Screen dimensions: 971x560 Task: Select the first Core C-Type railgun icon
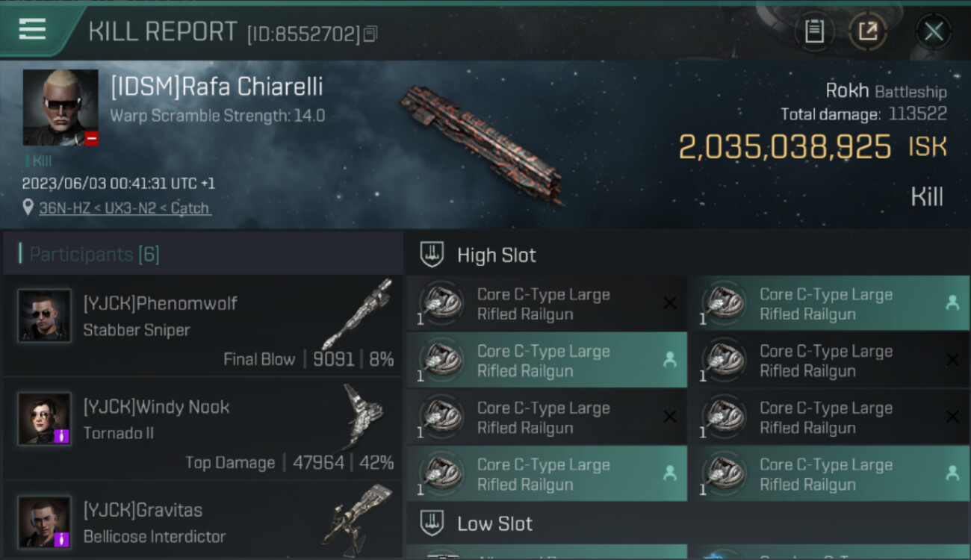click(441, 304)
